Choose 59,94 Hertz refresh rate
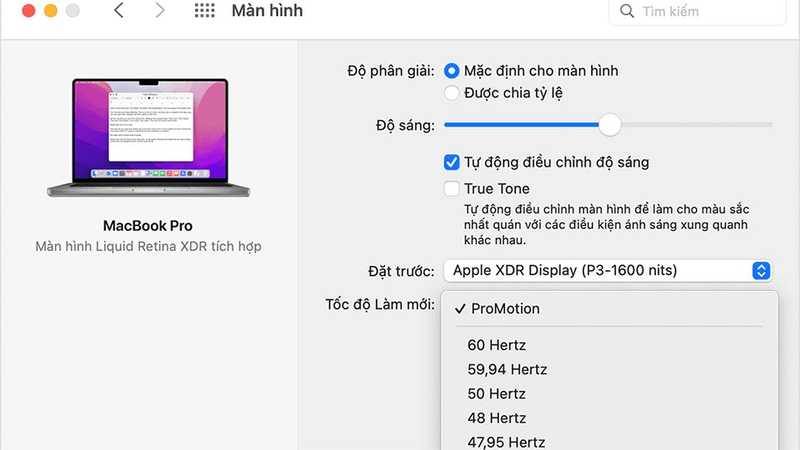 click(609, 369)
